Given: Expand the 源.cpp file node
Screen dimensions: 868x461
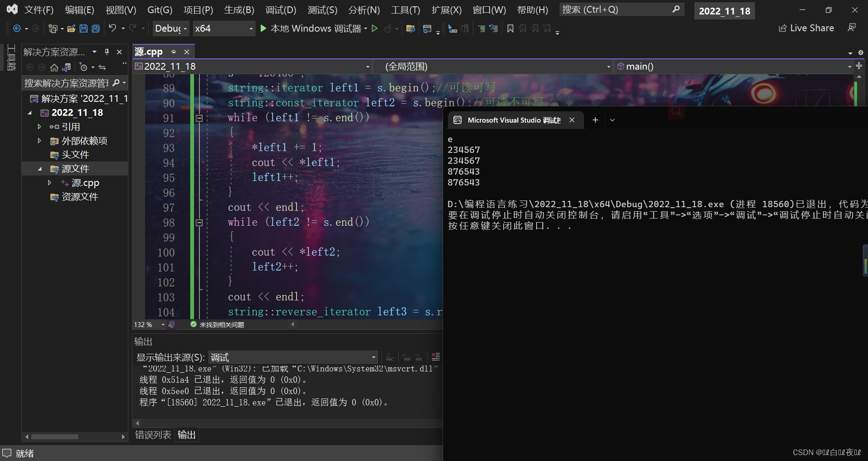Looking at the screenshot, I should coord(49,183).
